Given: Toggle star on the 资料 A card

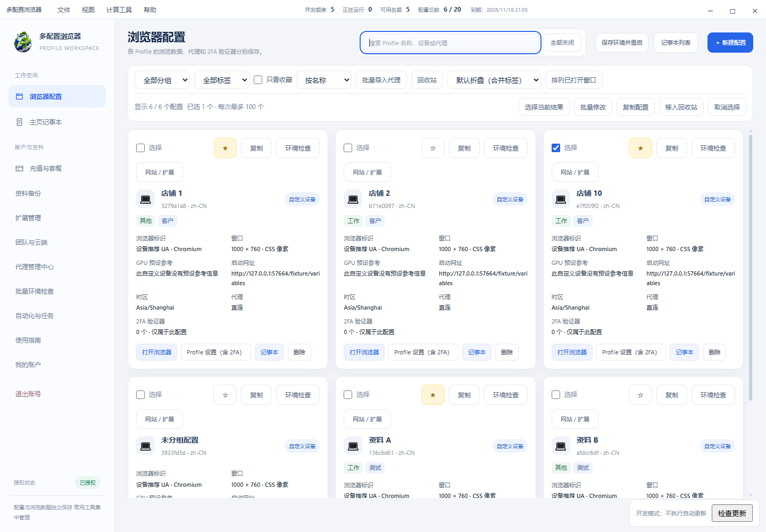Looking at the screenshot, I should click(x=433, y=395).
